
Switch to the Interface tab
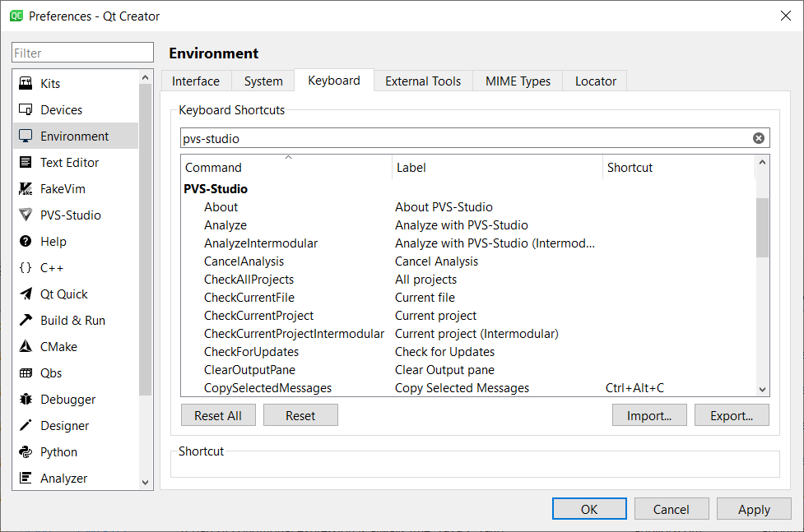click(196, 81)
